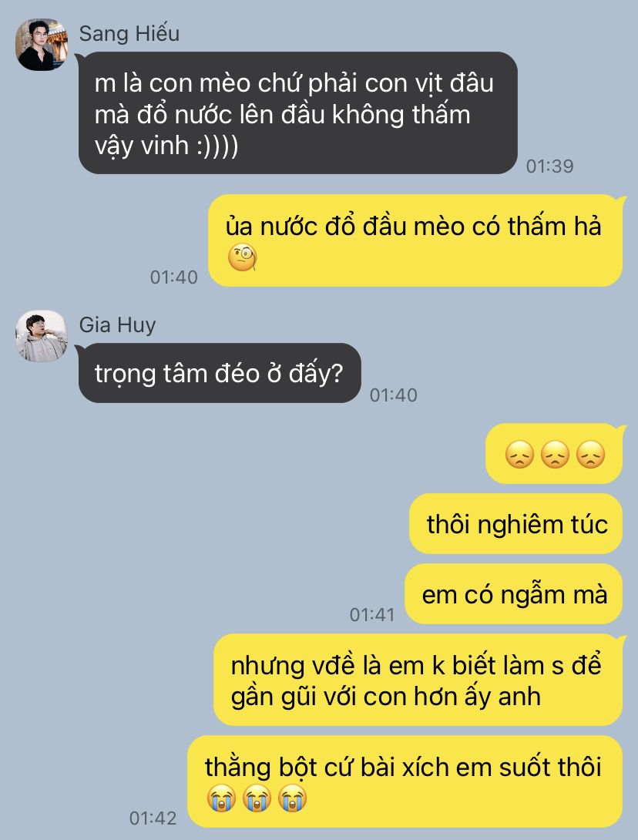Tap the first disappointed face emoji
Viewport: 638px width, 840px height.
point(519,455)
